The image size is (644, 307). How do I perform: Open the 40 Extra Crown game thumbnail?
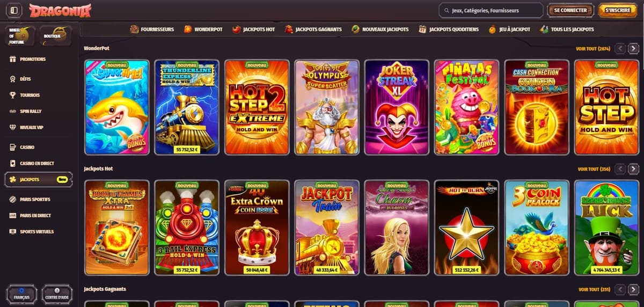(x=257, y=228)
